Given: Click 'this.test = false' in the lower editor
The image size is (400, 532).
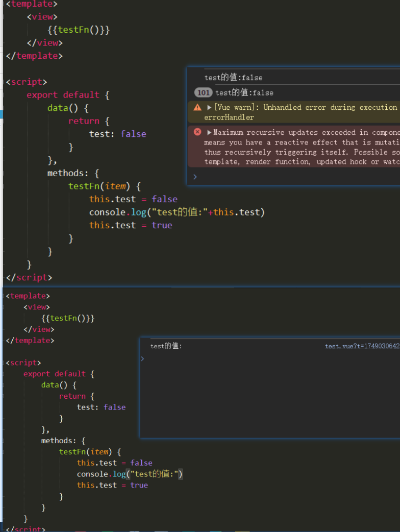Looking at the screenshot, I should (x=115, y=463).
